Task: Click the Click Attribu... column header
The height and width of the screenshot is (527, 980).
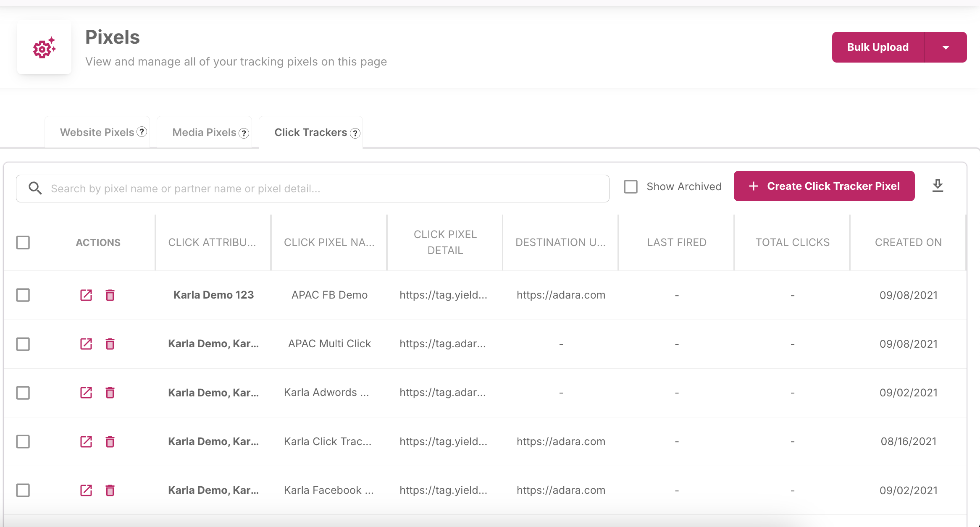Action: point(212,242)
